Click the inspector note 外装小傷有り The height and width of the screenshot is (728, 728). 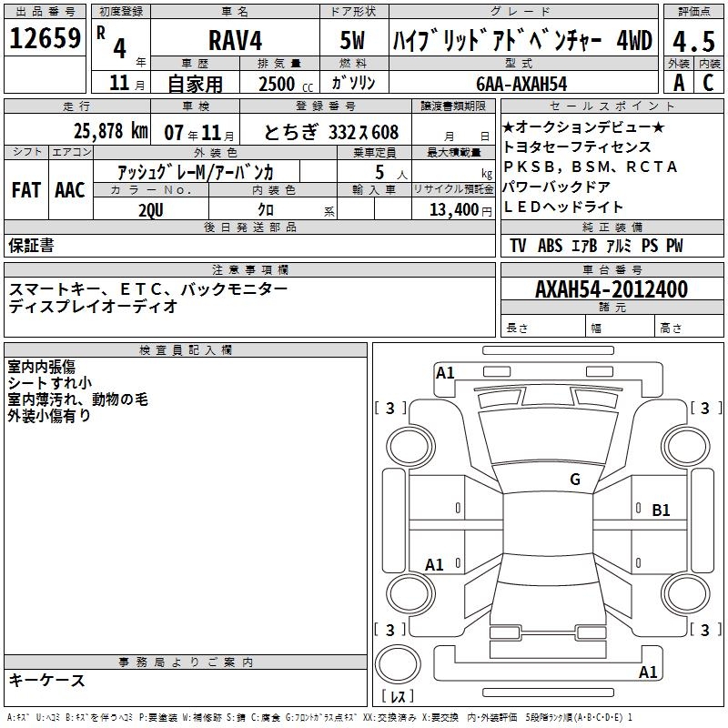[49, 416]
